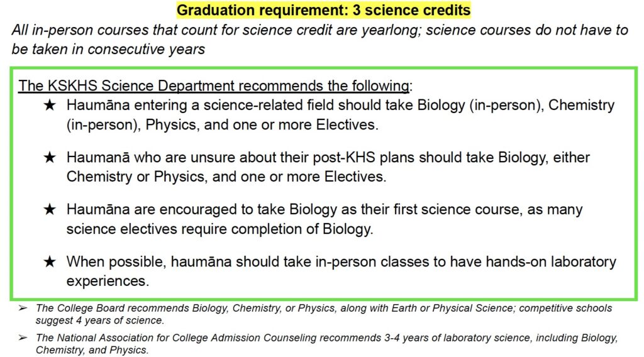This screenshot has width=644, height=357.
Task: Click the footnote line "Chemistry, and Physics."
Action: coord(92,350)
